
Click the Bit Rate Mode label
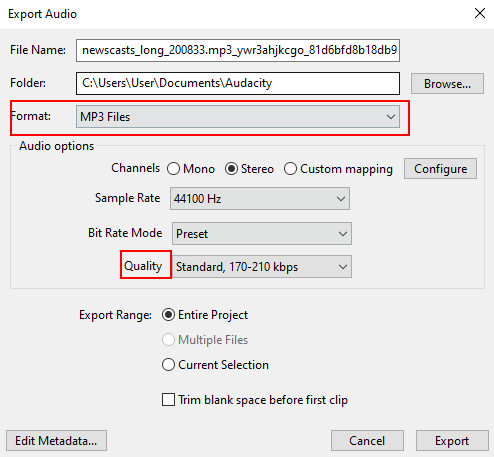pyautogui.click(x=125, y=233)
